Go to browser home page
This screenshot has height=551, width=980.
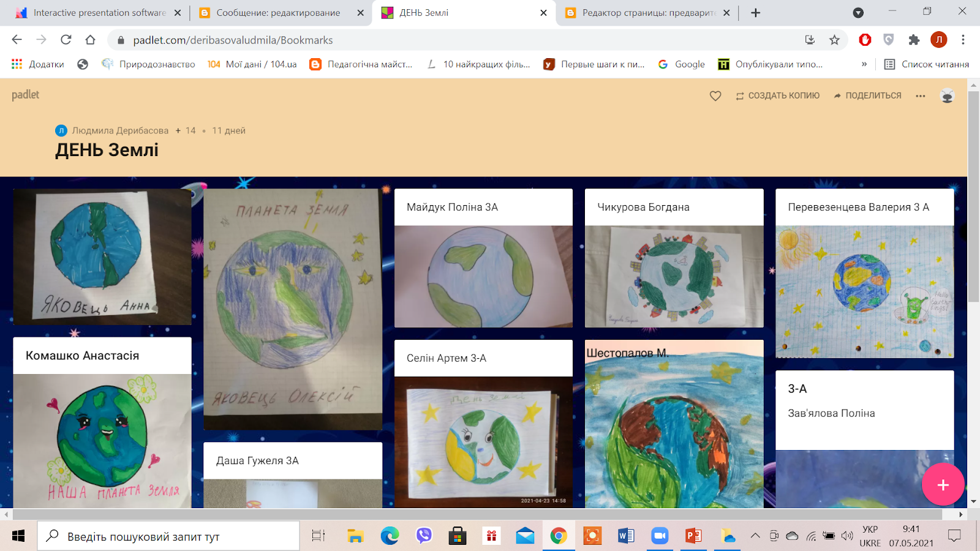90,40
